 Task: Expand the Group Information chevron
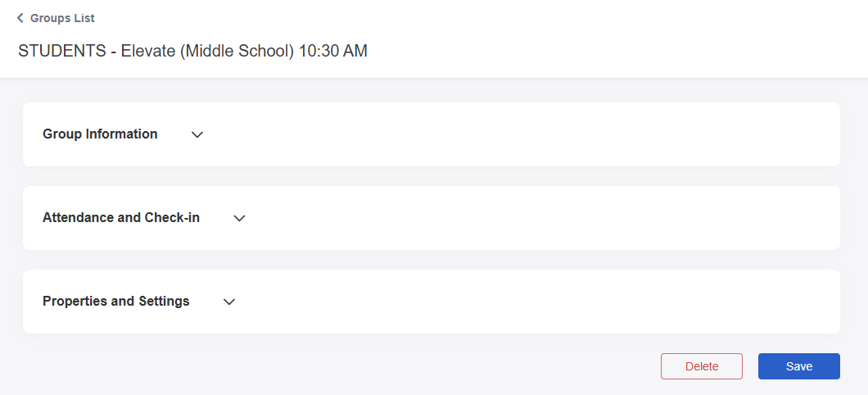click(197, 134)
